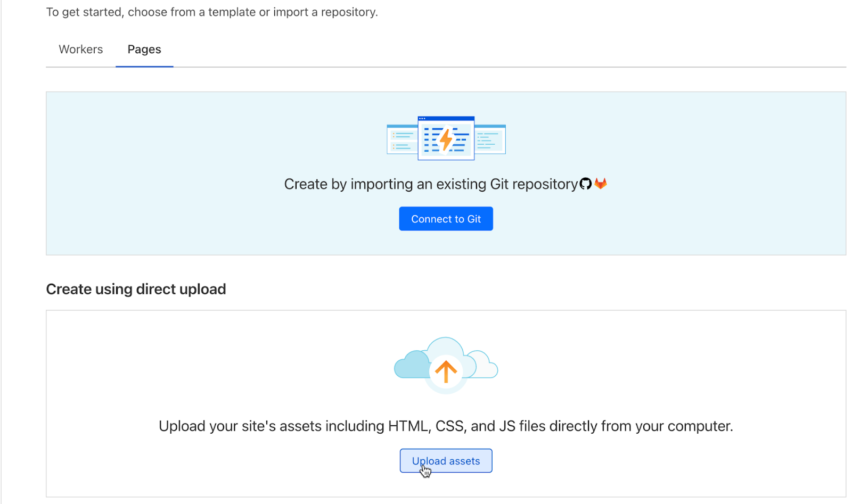Click the Upload assets button

pos(446,461)
